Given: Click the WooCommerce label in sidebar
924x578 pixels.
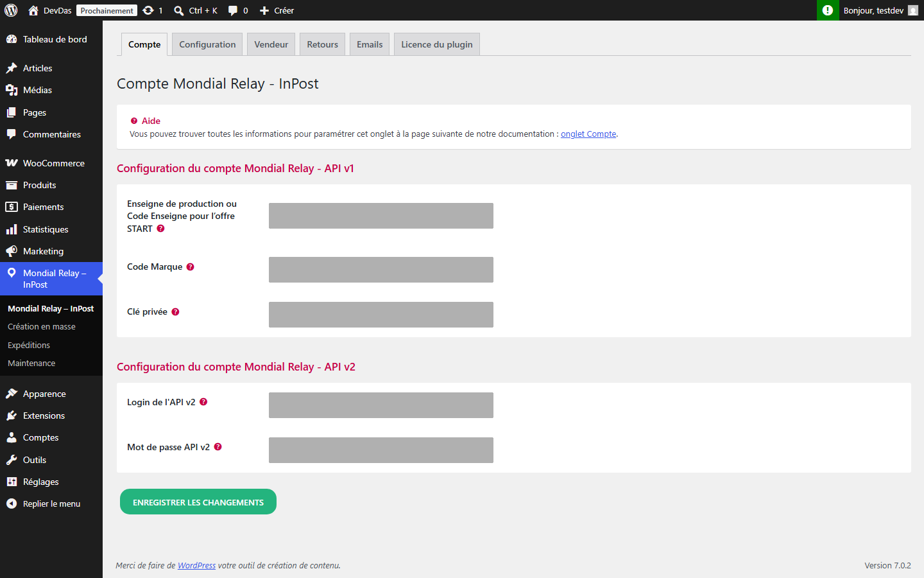Looking at the screenshot, I should pyautogui.click(x=54, y=163).
